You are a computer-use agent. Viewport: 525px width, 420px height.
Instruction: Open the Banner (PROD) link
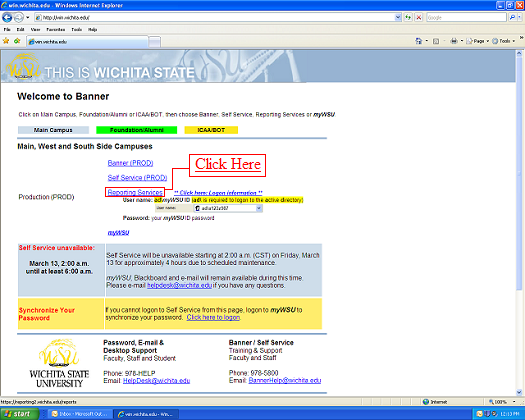tap(130, 163)
